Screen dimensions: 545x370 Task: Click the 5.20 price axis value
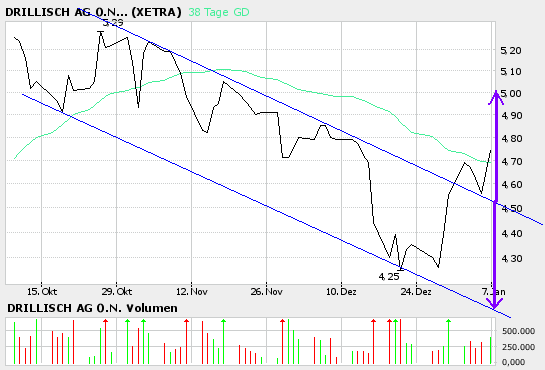coord(511,51)
